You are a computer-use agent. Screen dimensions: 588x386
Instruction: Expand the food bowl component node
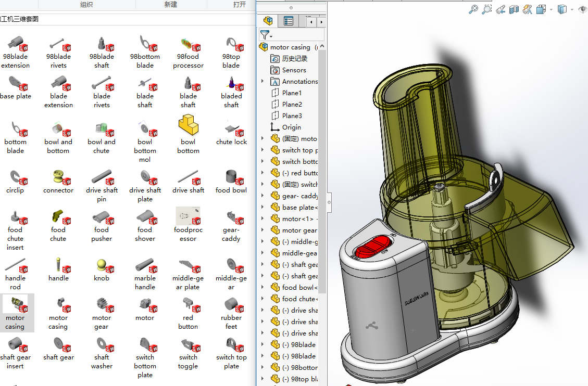click(x=262, y=288)
